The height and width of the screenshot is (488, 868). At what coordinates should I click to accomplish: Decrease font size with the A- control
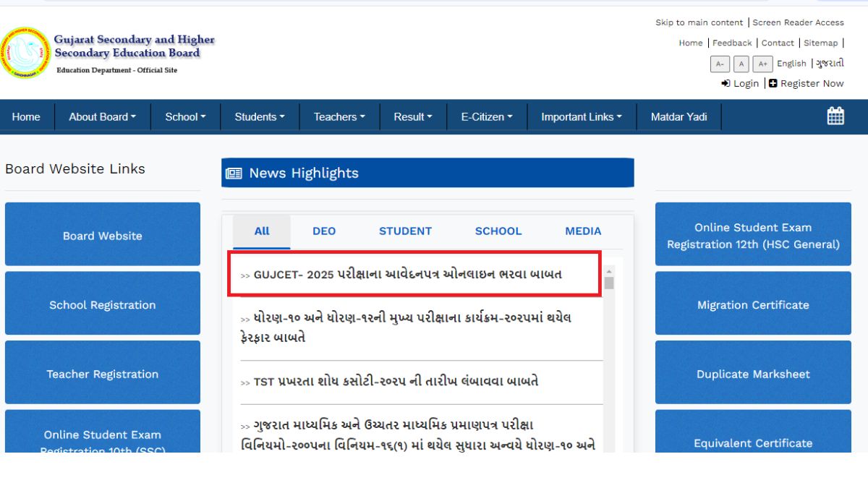(x=720, y=64)
